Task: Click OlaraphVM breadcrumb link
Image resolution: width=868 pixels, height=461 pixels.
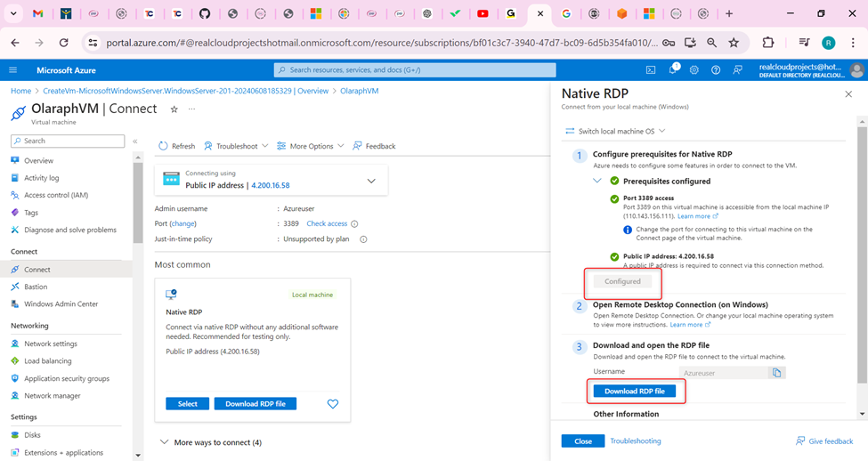Action: (x=360, y=91)
